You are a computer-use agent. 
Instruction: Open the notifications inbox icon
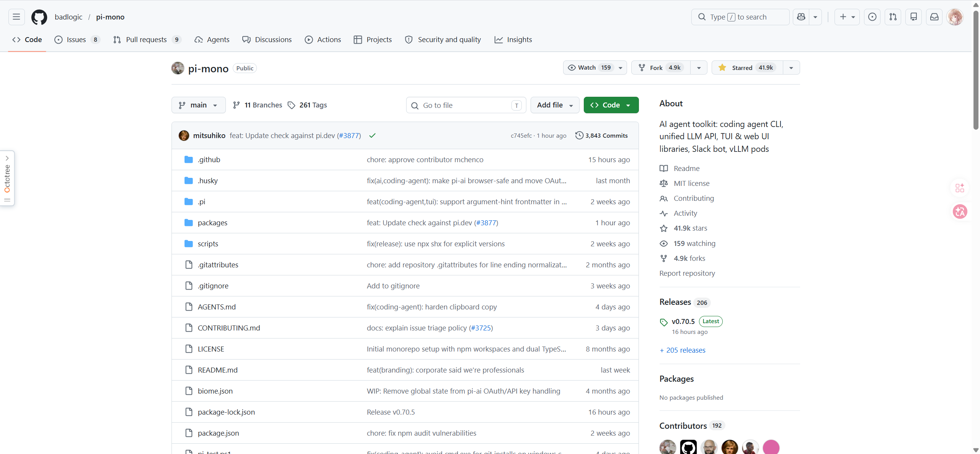[934, 17]
